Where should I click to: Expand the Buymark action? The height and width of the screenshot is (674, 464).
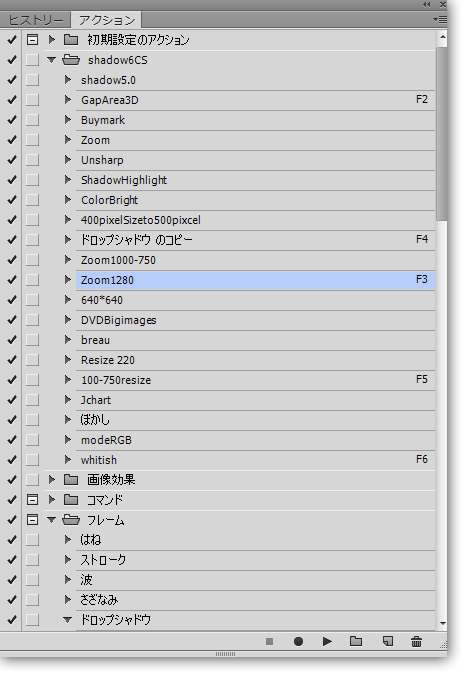coord(68,120)
